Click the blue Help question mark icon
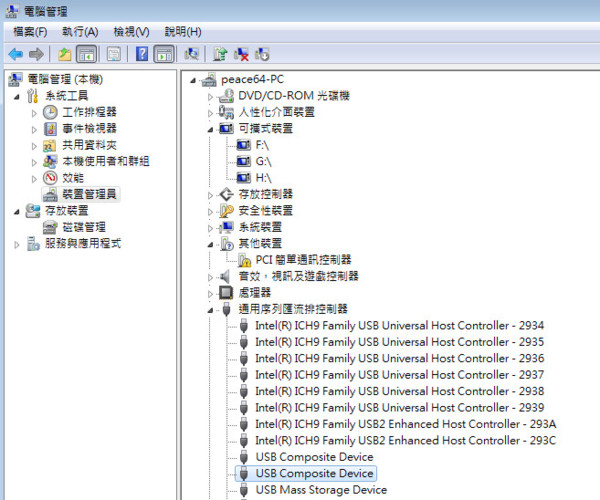The image size is (600, 500). [142, 54]
